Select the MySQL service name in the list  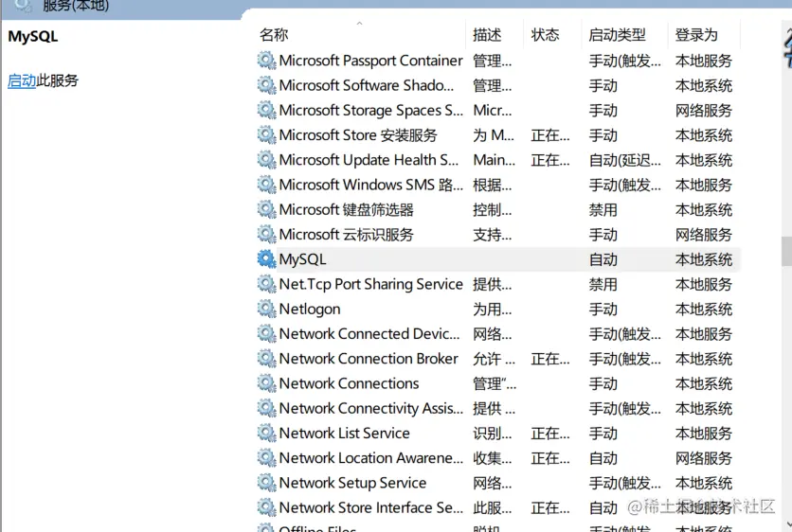tap(302, 259)
